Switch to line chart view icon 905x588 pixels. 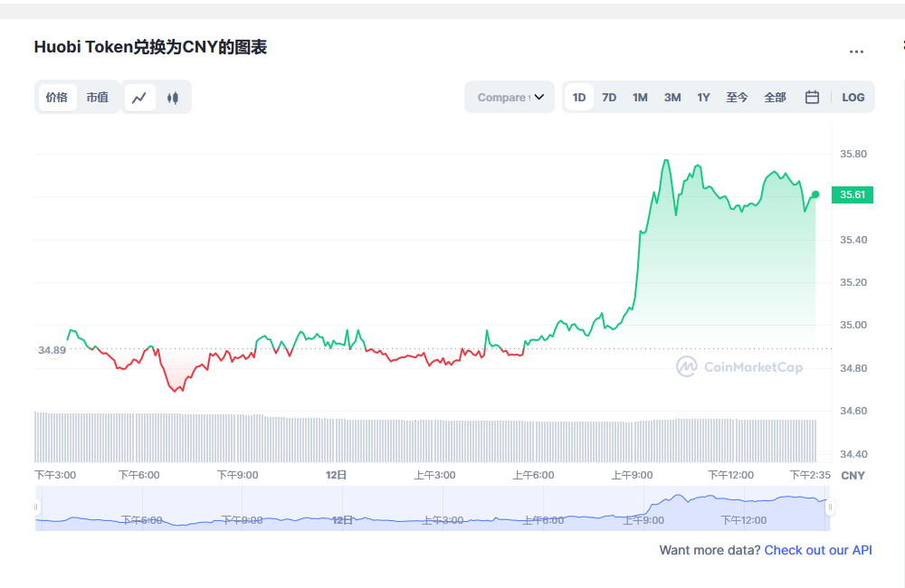(139, 98)
